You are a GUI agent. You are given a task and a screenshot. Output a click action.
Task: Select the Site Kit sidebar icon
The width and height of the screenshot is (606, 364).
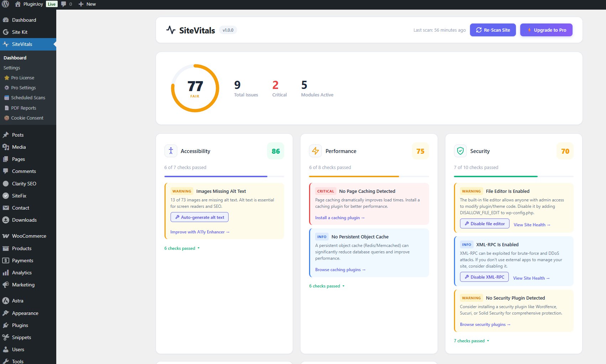click(5, 32)
